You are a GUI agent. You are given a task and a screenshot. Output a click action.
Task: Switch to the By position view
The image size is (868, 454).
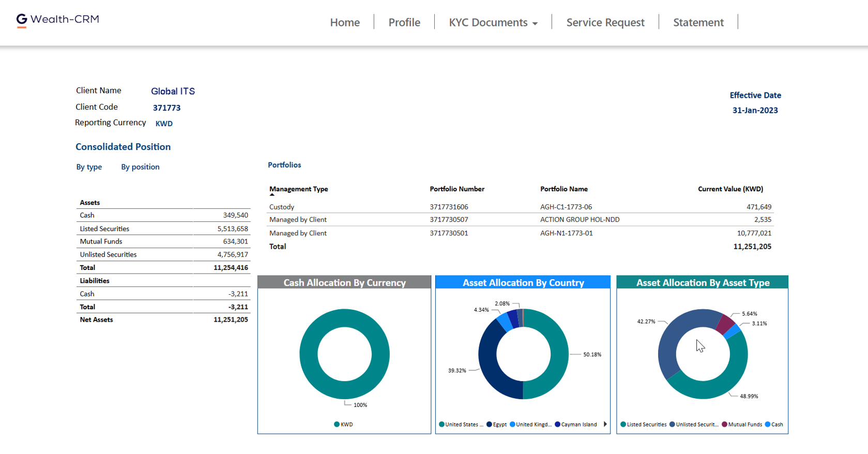(x=140, y=167)
